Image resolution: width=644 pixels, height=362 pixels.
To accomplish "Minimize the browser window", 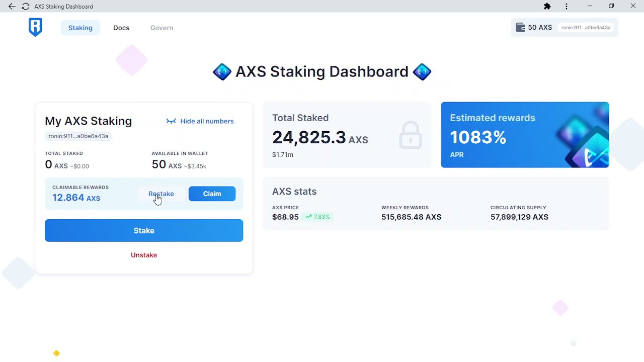I will (x=590, y=7).
